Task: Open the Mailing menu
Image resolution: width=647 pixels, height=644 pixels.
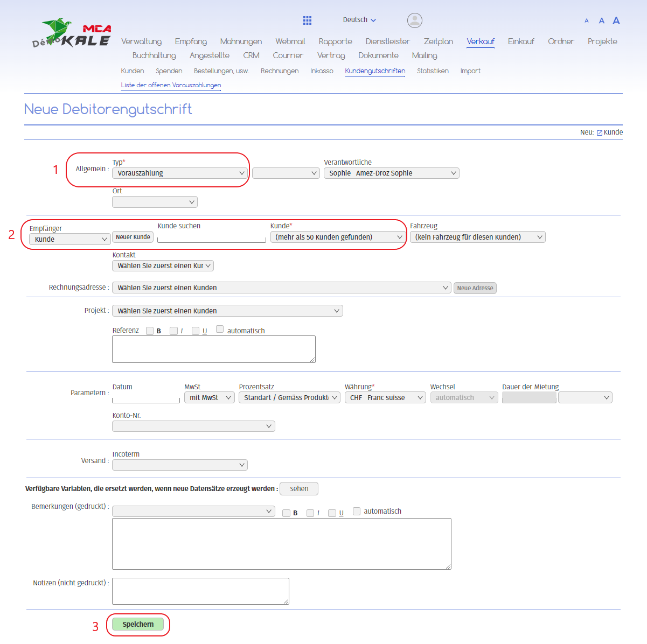Action: tap(425, 55)
